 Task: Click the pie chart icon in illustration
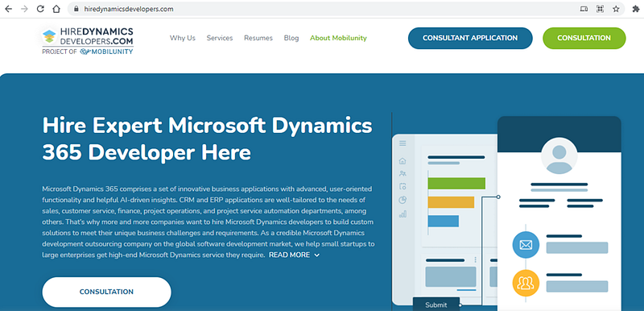pos(402,200)
